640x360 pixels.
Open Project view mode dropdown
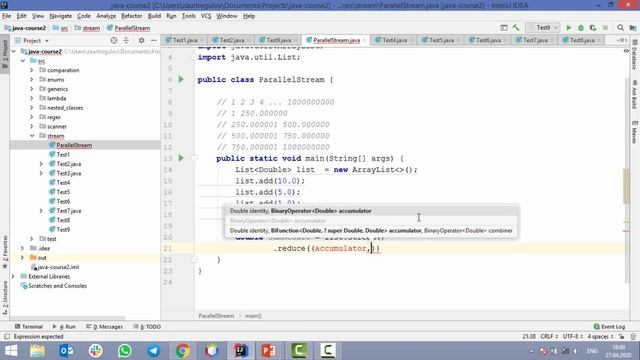click(x=32, y=40)
